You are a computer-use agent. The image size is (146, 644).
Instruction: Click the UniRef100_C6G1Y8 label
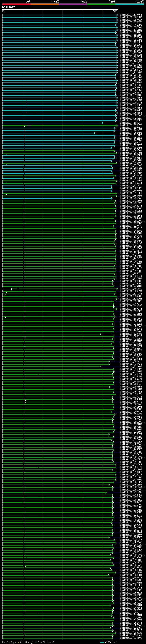(131, 93)
